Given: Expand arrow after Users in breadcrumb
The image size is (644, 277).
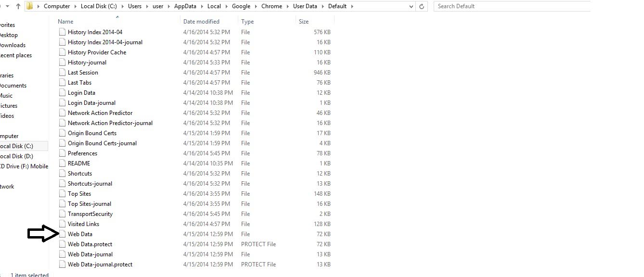Looking at the screenshot, I should point(148,6).
